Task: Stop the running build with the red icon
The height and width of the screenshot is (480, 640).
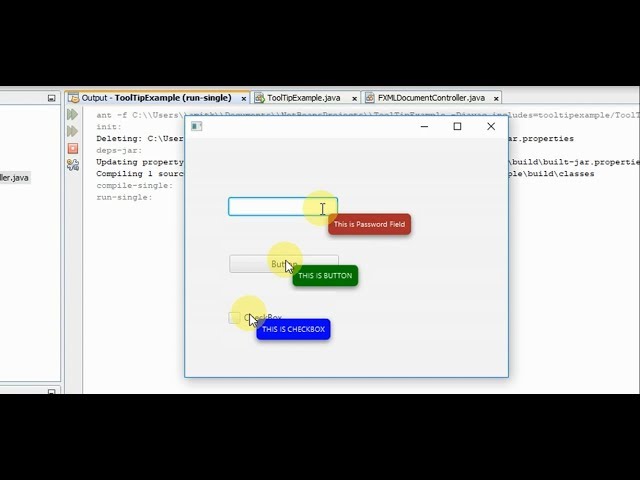Action: [73, 148]
